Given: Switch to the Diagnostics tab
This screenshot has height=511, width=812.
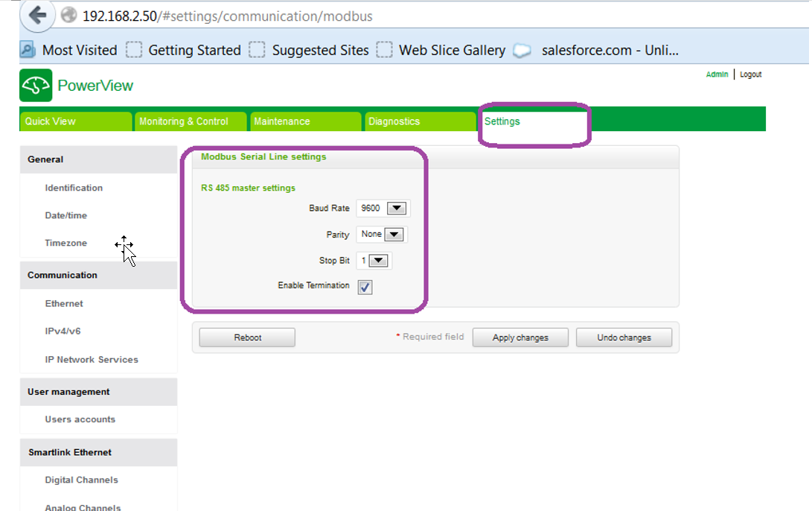Looking at the screenshot, I should coord(420,121).
